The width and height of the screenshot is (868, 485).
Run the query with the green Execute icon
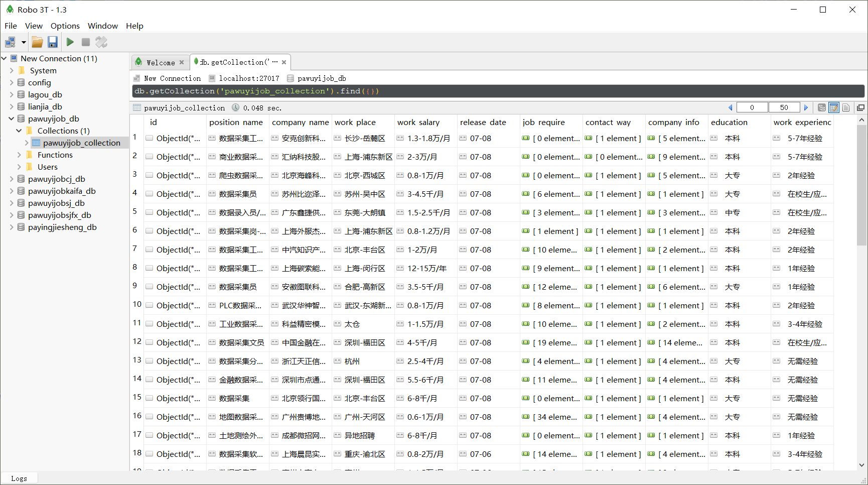point(70,42)
